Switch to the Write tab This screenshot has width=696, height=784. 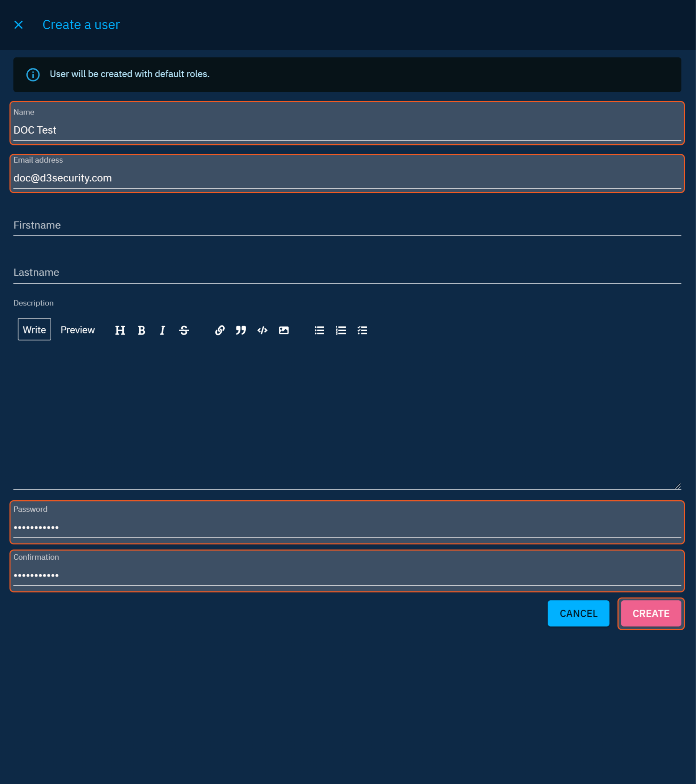tap(34, 330)
